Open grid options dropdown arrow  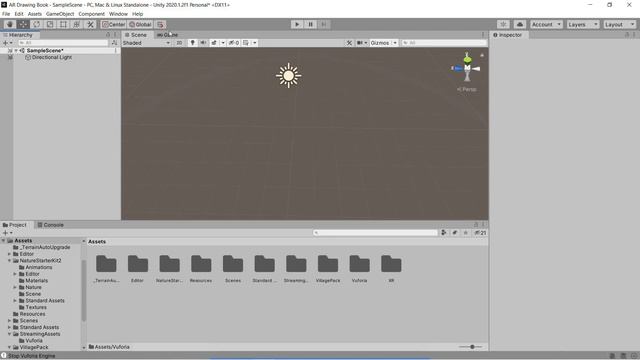tap(254, 43)
